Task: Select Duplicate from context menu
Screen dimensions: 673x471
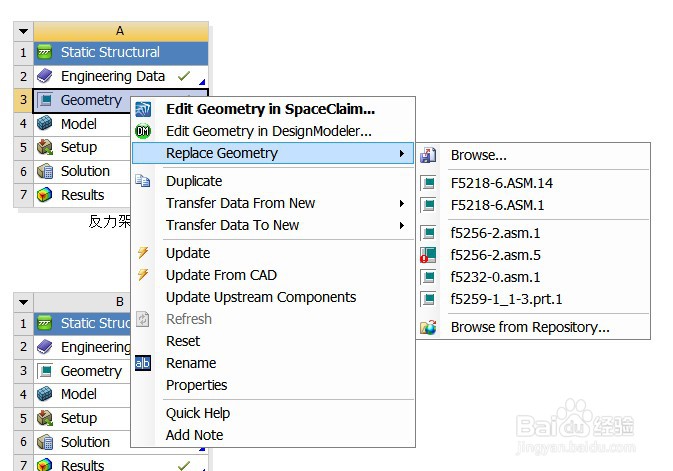Action: point(273,181)
